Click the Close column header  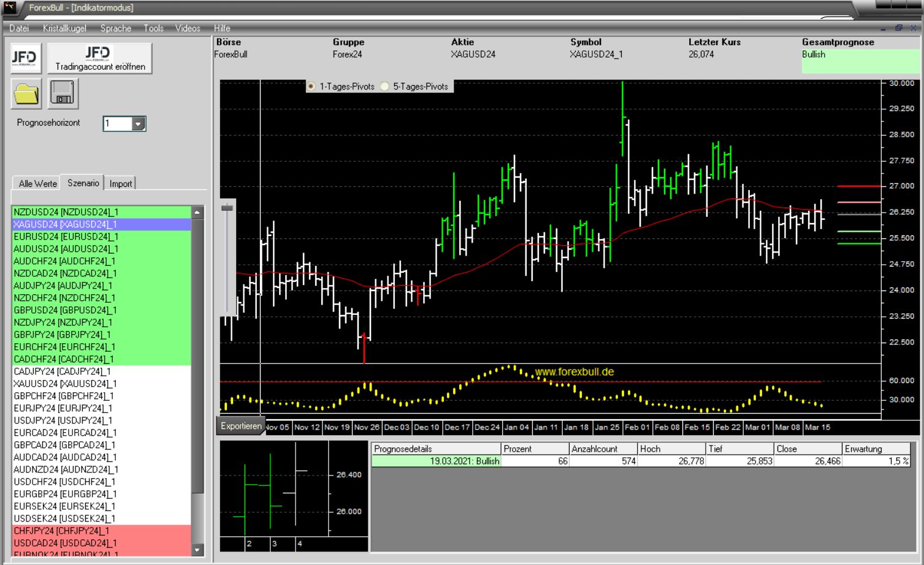[808, 449]
